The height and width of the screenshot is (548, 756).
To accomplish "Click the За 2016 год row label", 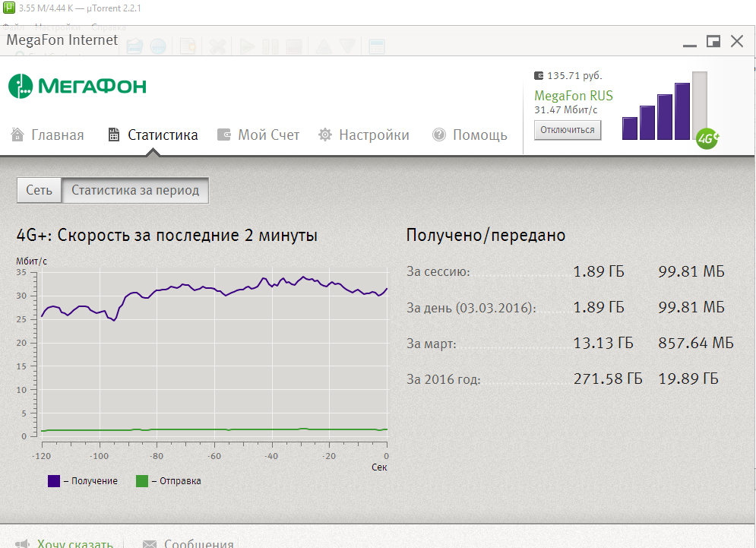I will point(444,379).
